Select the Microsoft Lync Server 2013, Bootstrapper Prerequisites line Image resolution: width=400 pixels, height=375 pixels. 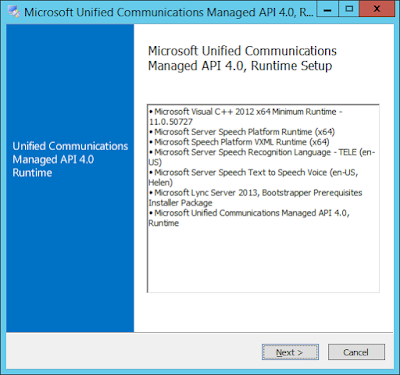(x=255, y=198)
